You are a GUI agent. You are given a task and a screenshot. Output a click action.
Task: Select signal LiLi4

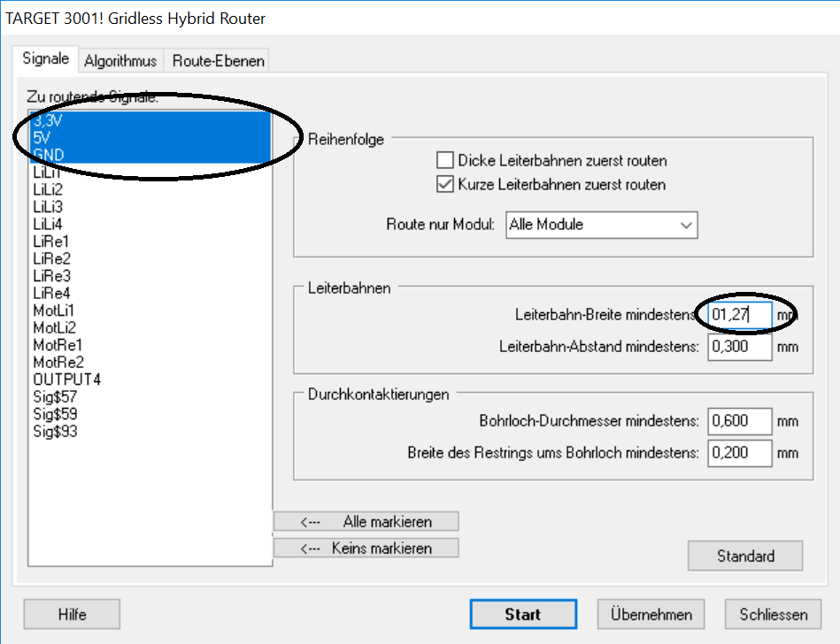point(150,224)
